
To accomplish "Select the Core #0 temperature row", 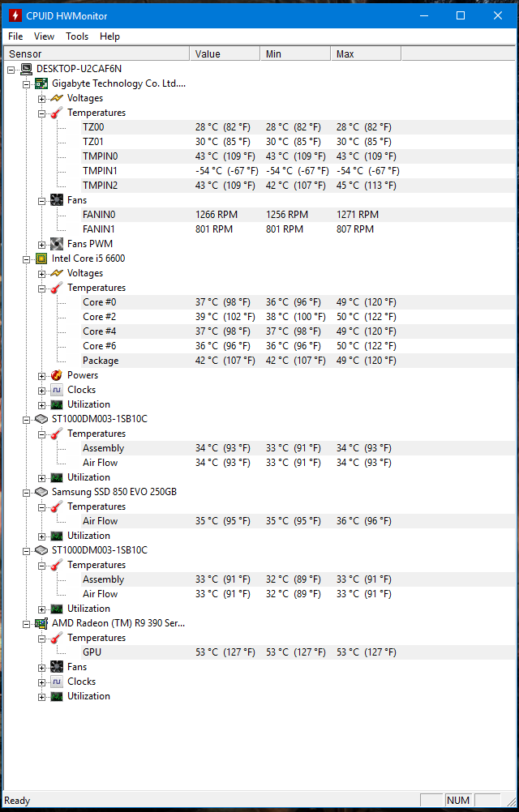I will (298, 302).
